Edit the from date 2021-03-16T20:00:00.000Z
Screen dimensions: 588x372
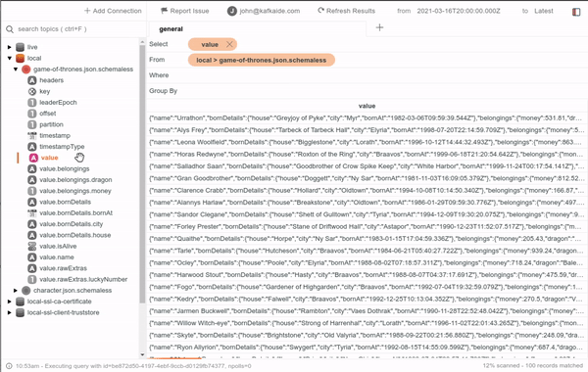459,11
